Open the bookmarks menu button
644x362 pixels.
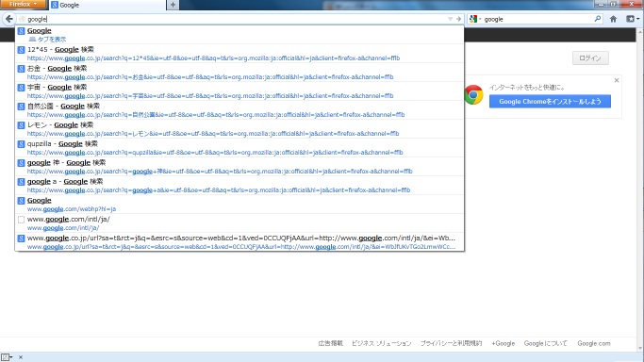(633, 19)
